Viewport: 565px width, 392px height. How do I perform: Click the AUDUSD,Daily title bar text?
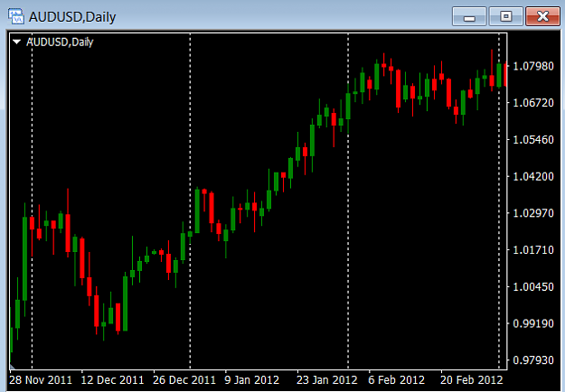pyautogui.click(x=72, y=17)
